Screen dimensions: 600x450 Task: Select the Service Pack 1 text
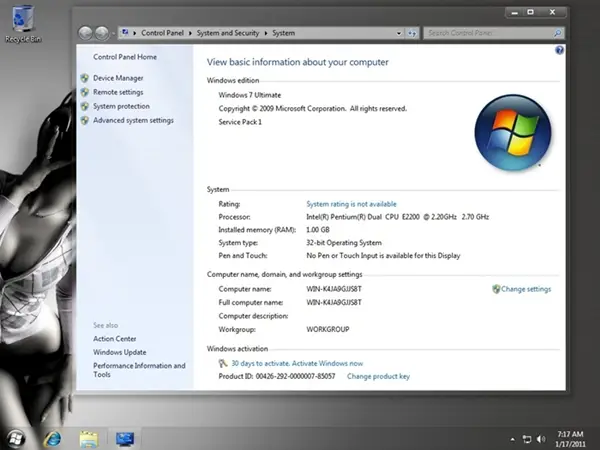pos(240,122)
